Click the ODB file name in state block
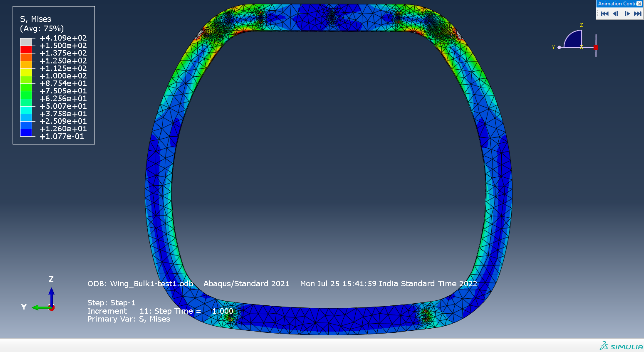The image size is (644, 352). point(140,284)
